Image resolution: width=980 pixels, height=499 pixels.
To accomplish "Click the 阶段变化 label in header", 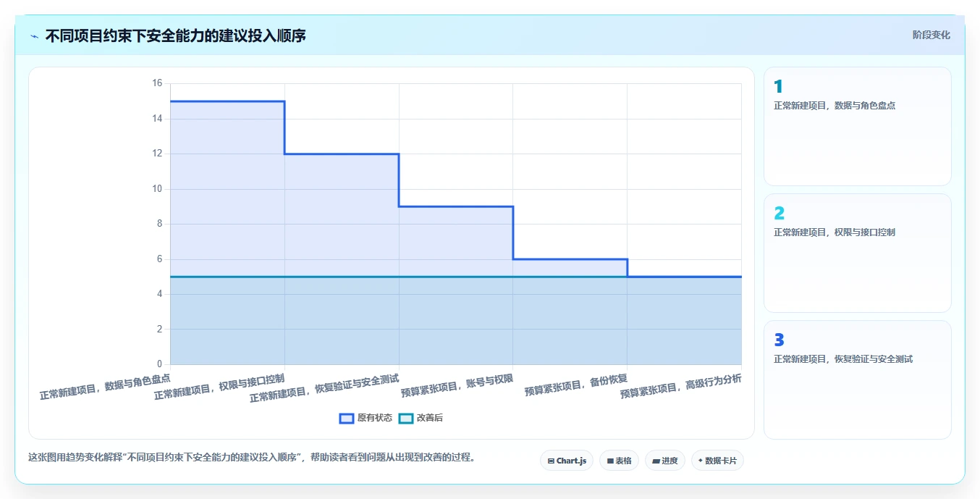I will click(x=931, y=35).
